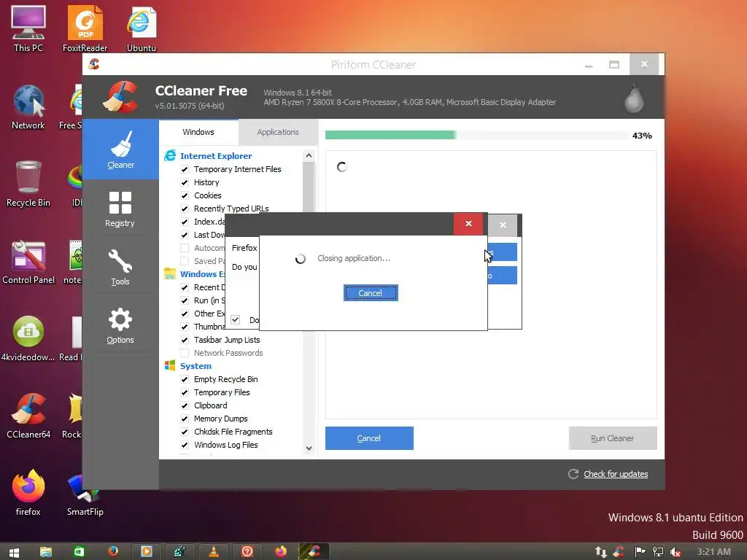Open firefox desktop shortcut
Screen dimensions: 747x560
(x=28, y=493)
